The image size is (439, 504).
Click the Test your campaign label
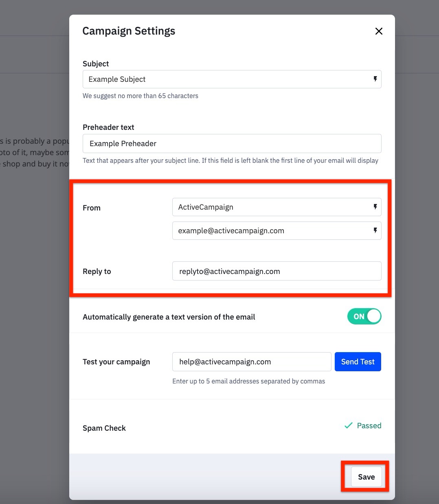116,362
